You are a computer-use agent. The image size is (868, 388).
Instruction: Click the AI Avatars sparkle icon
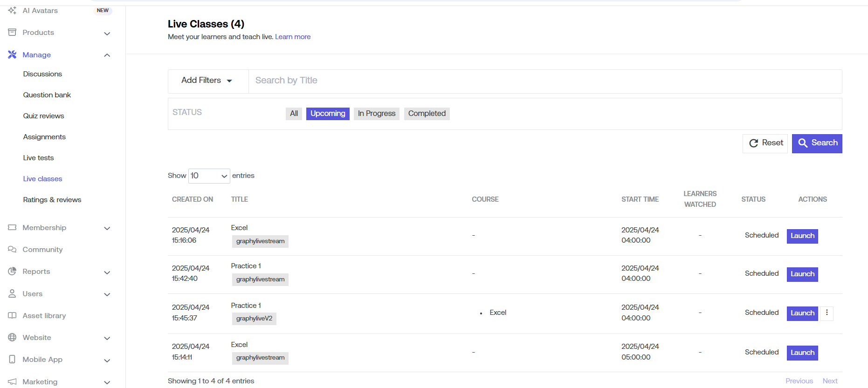pyautogui.click(x=12, y=10)
